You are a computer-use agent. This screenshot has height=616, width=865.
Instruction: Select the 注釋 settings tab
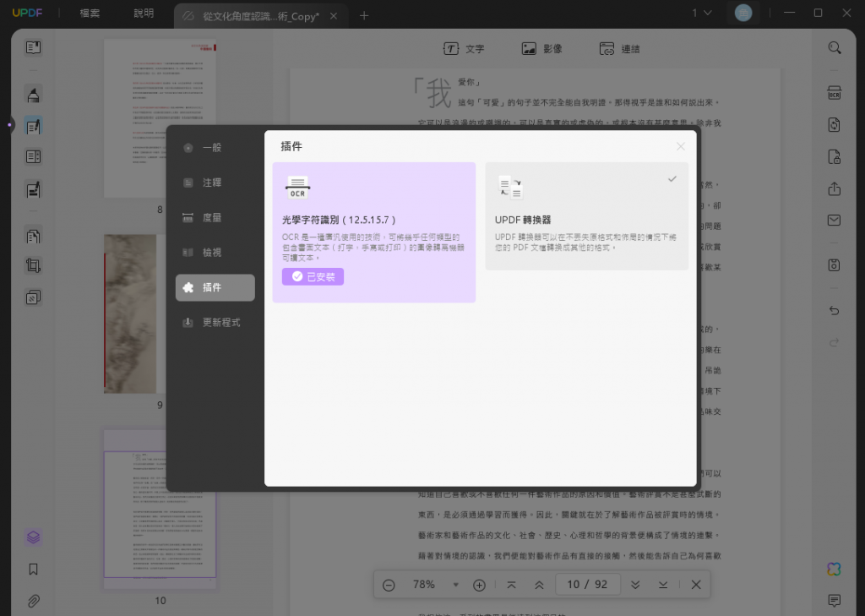pos(215,183)
